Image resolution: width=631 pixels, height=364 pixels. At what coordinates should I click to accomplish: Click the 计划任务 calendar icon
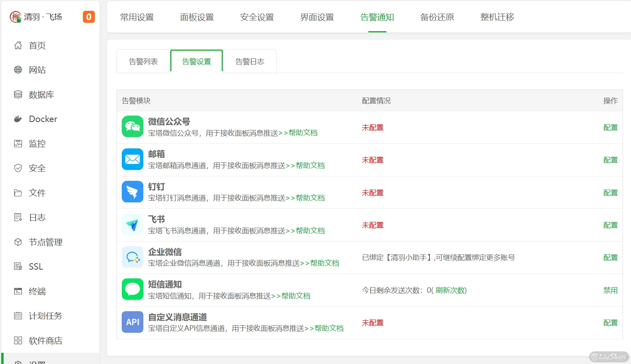click(18, 316)
